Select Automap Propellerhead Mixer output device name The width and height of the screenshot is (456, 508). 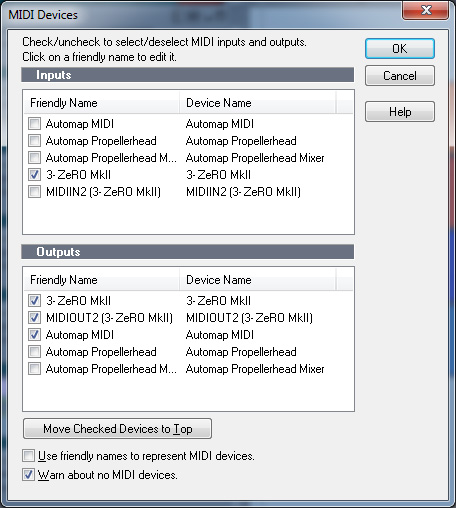pos(255,369)
